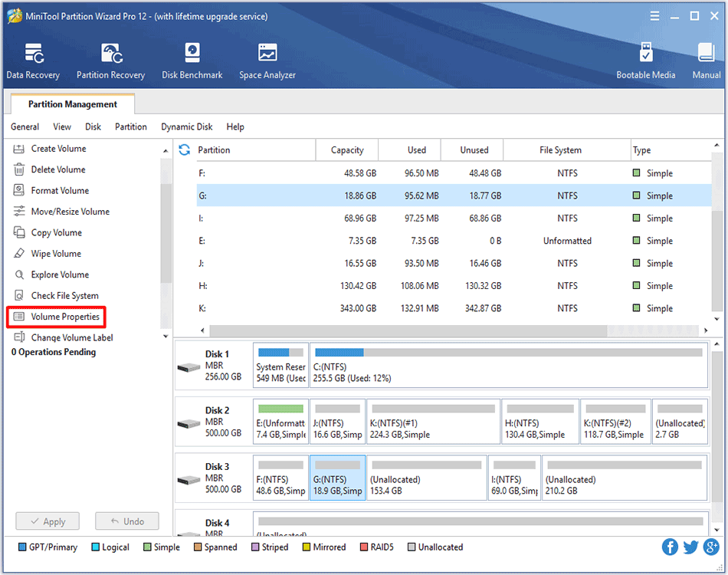Click disk map scroll-down arrow

[717, 530]
